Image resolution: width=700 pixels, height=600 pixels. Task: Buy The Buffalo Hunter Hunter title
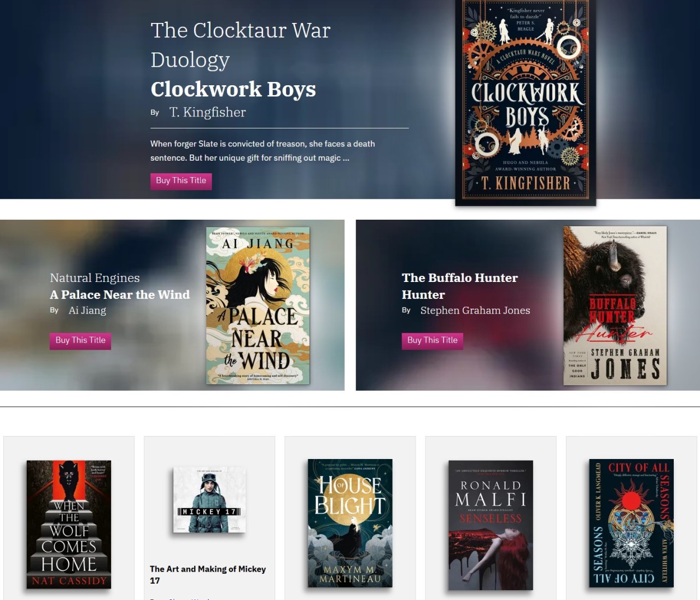click(x=433, y=340)
